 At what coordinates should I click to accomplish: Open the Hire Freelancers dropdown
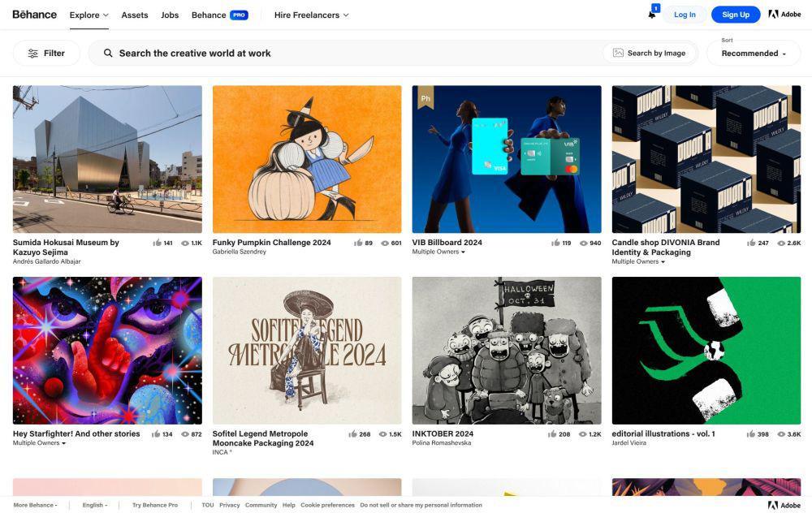(x=312, y=15)
